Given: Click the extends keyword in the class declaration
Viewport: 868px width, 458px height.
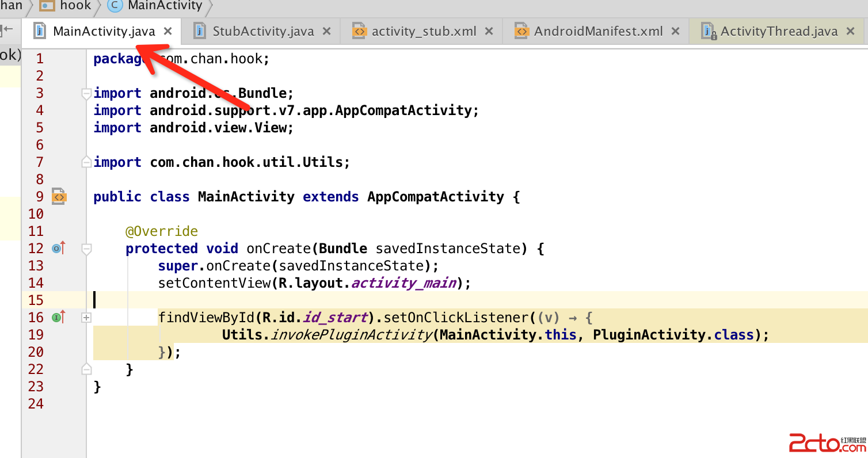Looking at the screenshot, I should 331,197.
